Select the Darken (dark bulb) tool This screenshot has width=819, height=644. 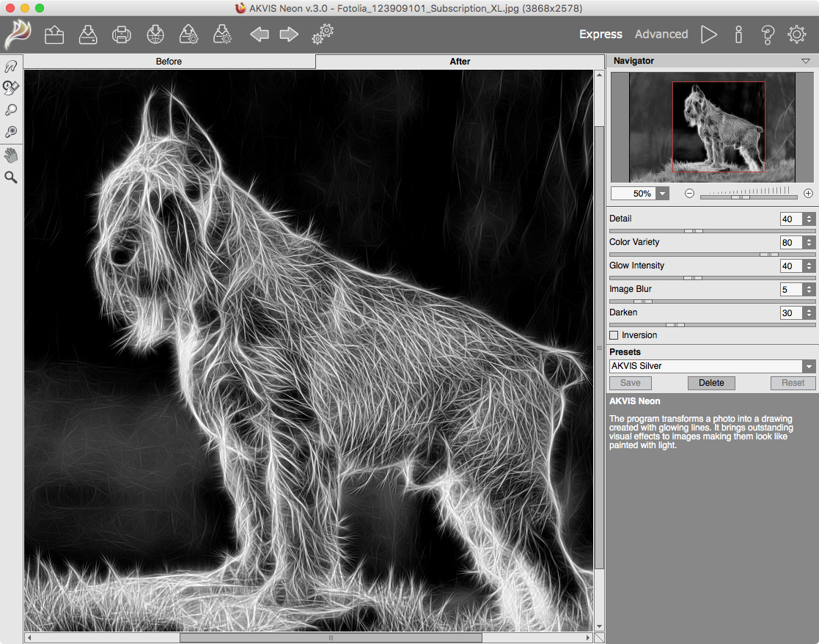[11, 131]
